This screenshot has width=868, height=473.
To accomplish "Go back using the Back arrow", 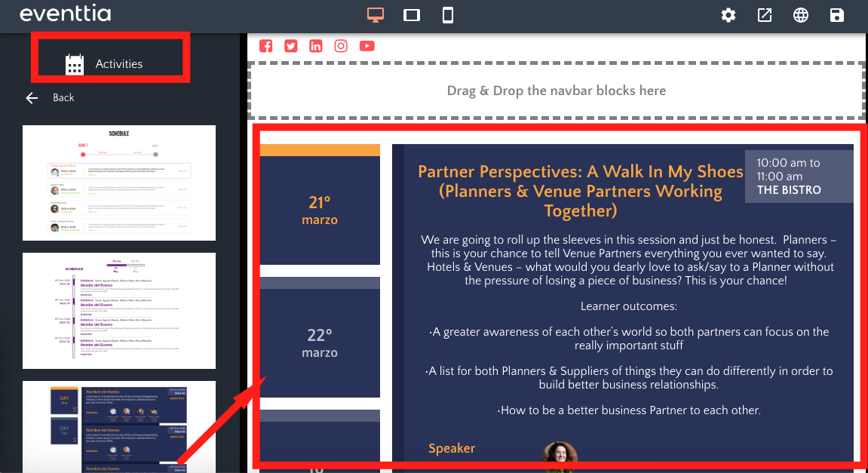I will coord(51,97).
